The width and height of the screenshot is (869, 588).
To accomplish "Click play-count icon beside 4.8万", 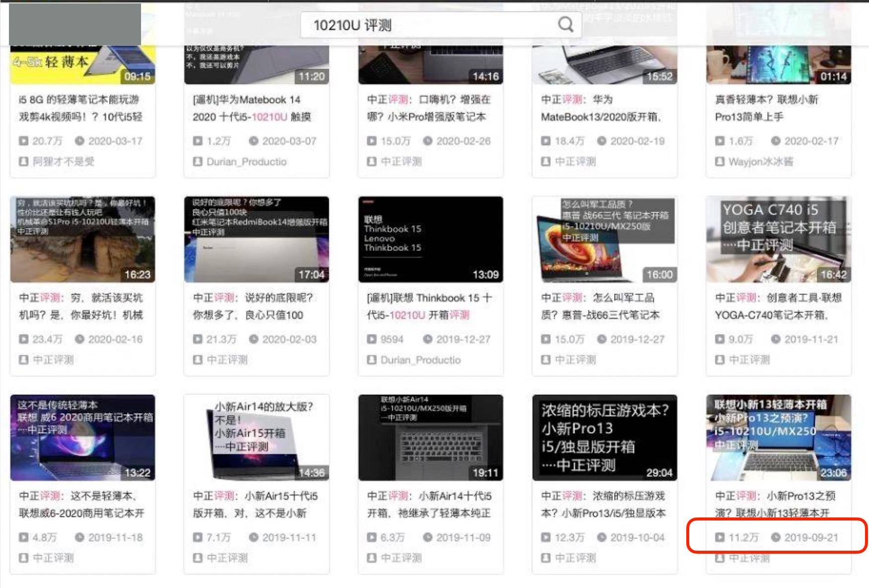I will tap(23, 537).
